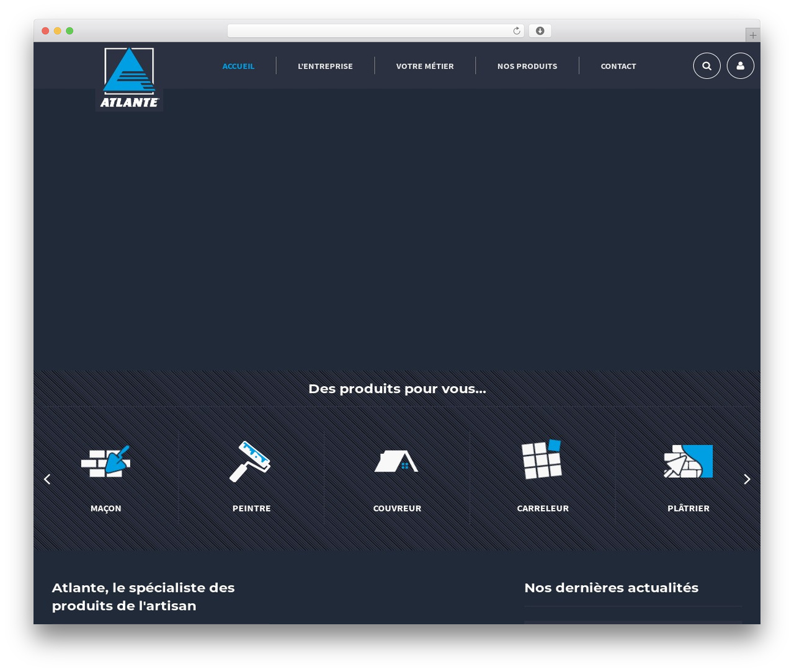Click 'Atlante, le spécialiste des produits' heading
The image size is (794, 672).
[143, 596]
